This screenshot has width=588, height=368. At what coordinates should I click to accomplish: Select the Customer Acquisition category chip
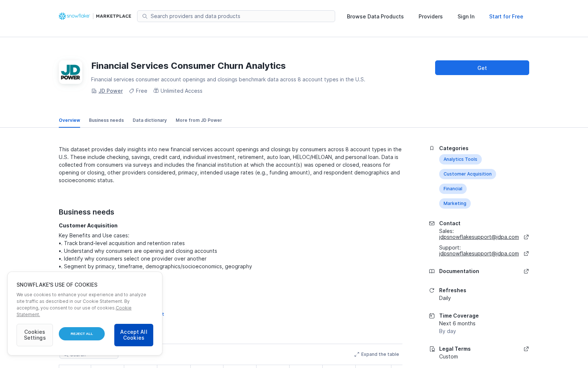(x=467, y=174)
